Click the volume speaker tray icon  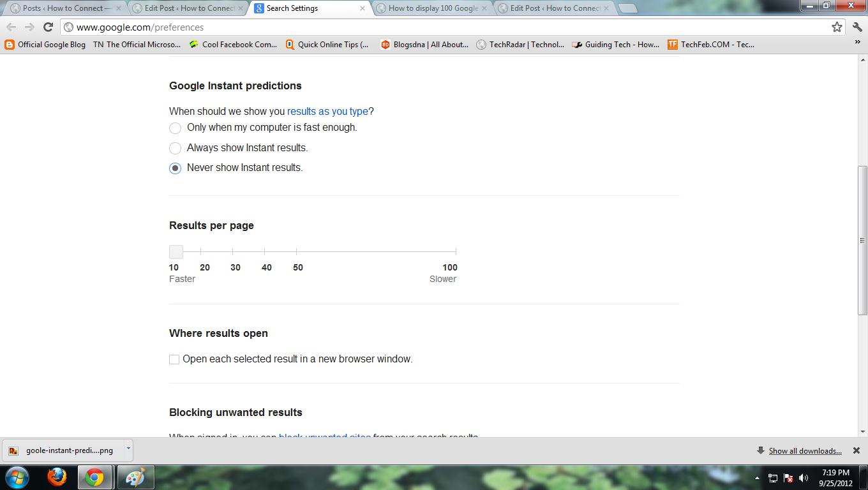(x=804, y=478)
